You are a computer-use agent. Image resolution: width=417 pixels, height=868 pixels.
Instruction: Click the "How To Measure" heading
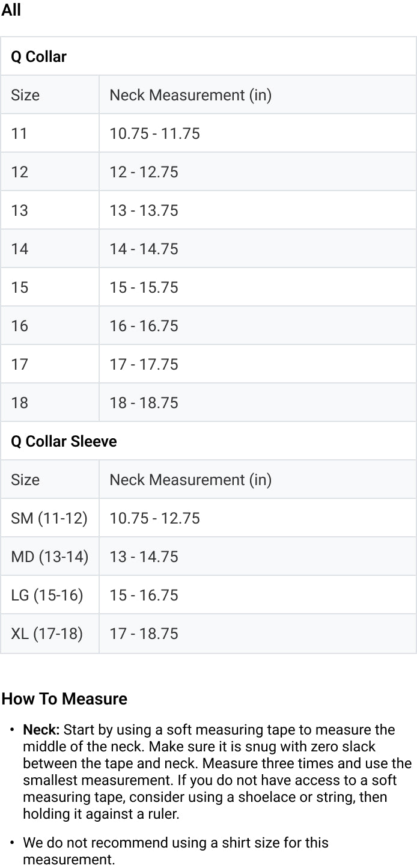64,698
